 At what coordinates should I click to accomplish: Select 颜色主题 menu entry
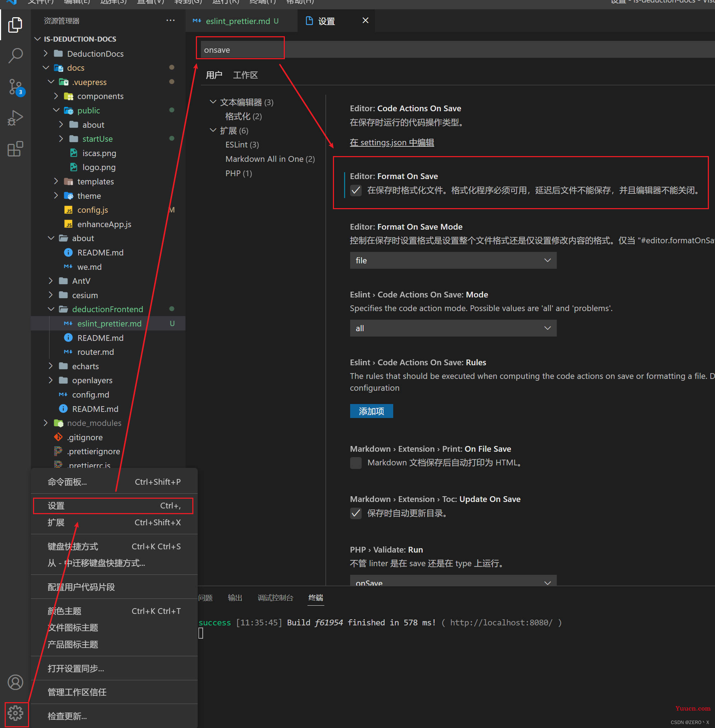[x=114, y=611]
